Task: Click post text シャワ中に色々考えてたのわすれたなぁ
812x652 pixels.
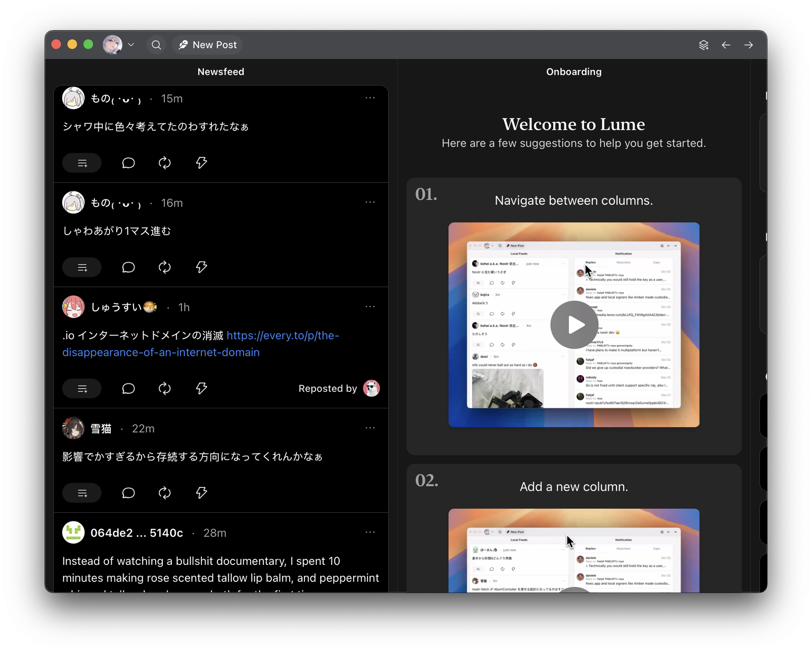Action: coord(156,127)
